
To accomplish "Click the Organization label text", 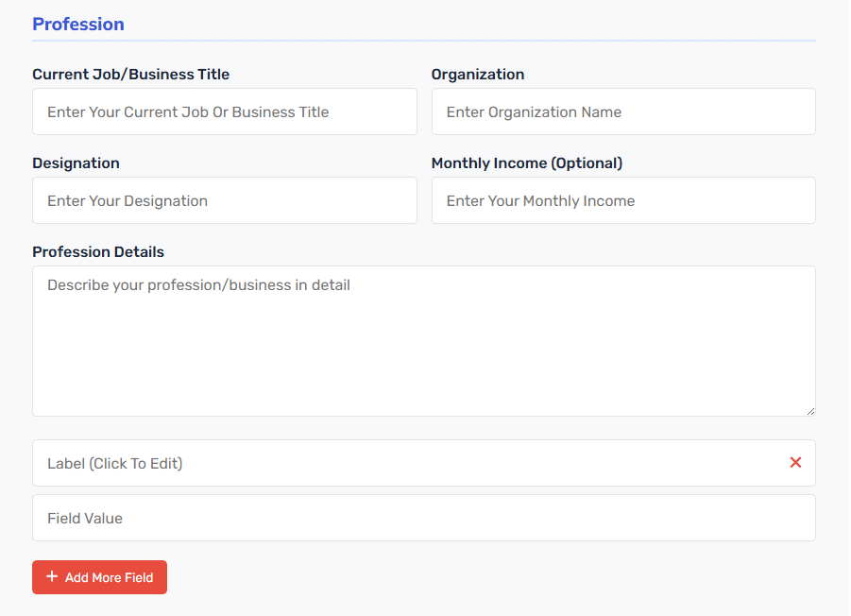I will (478, 75).
